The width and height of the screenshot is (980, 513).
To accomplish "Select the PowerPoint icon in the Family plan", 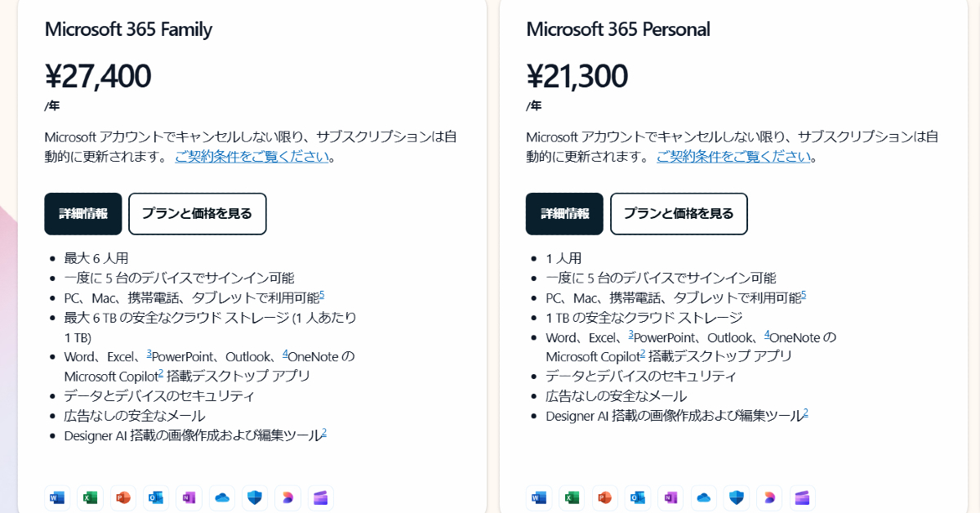I will click(x=123, y=497).
